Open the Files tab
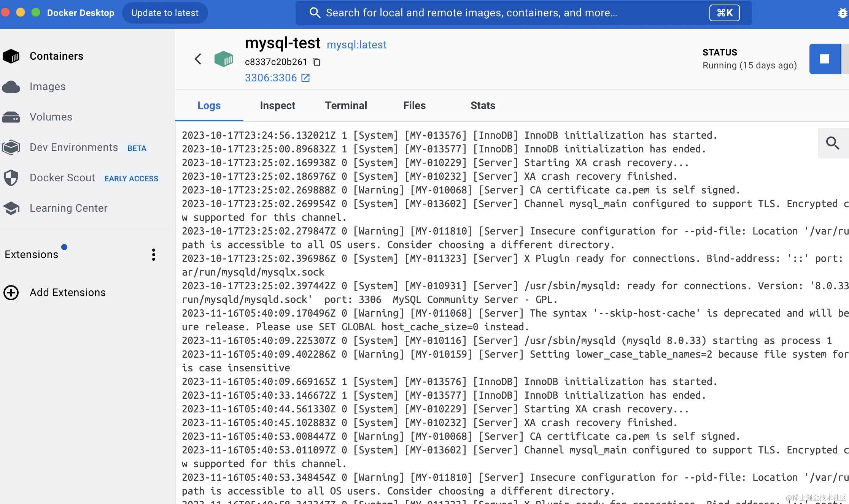Screen dimensions: 849x504 tap(414, 106)
